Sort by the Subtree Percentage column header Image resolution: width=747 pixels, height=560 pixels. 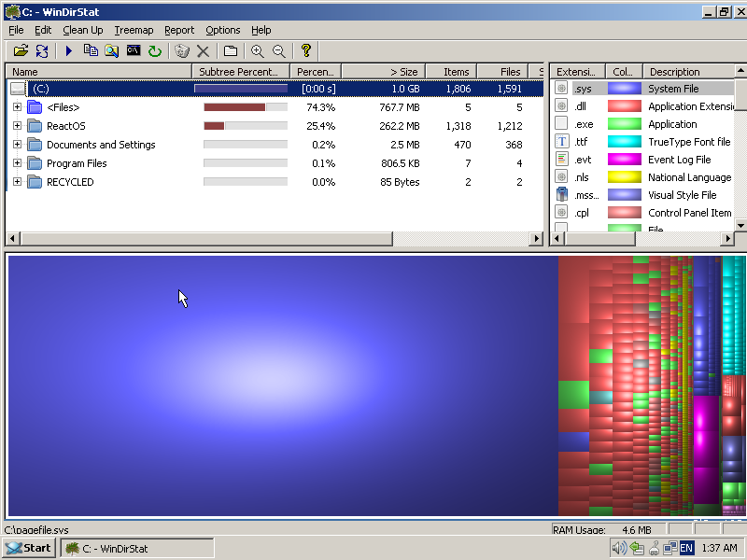[x=241, y=72]
